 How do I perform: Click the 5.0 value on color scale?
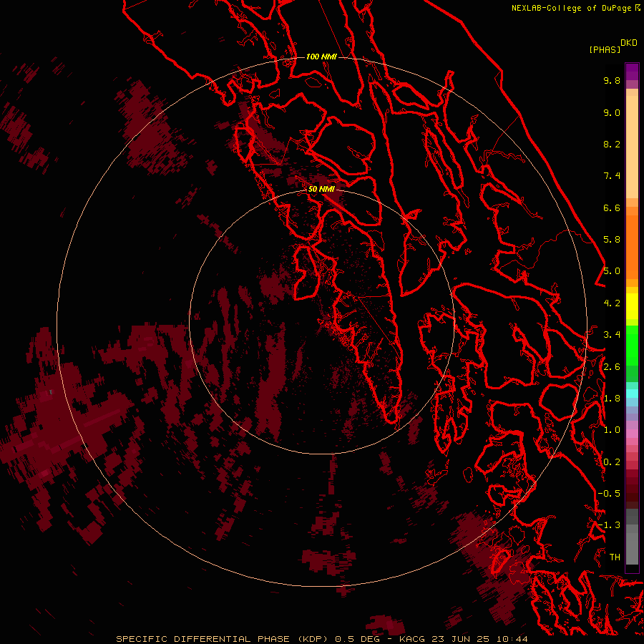pyautogui.click(x=612, y=271)
